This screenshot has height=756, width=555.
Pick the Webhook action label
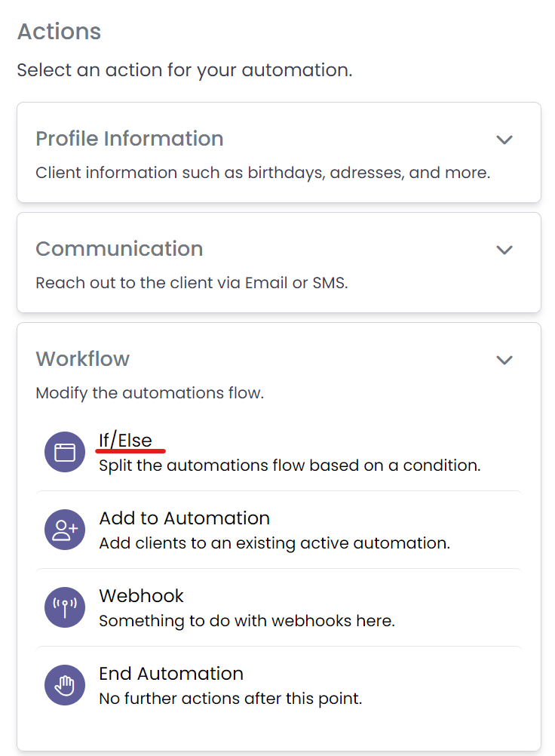click(141, 596)
